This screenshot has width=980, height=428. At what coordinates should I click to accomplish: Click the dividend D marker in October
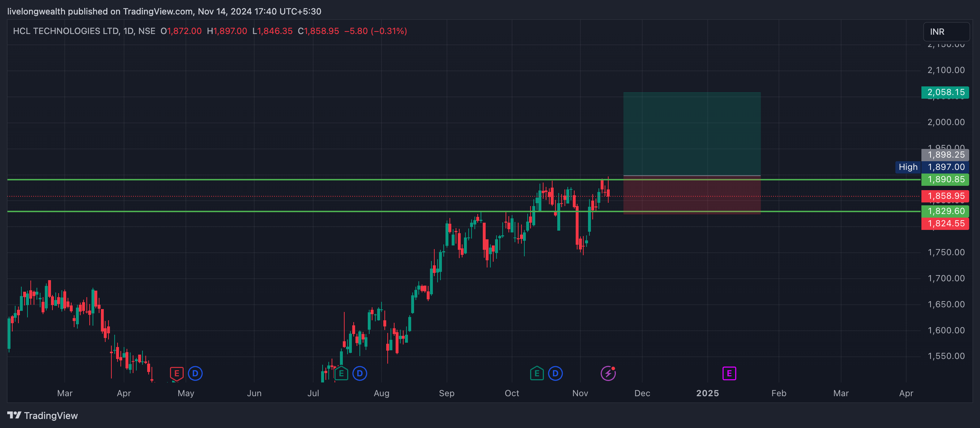point(555,374)
